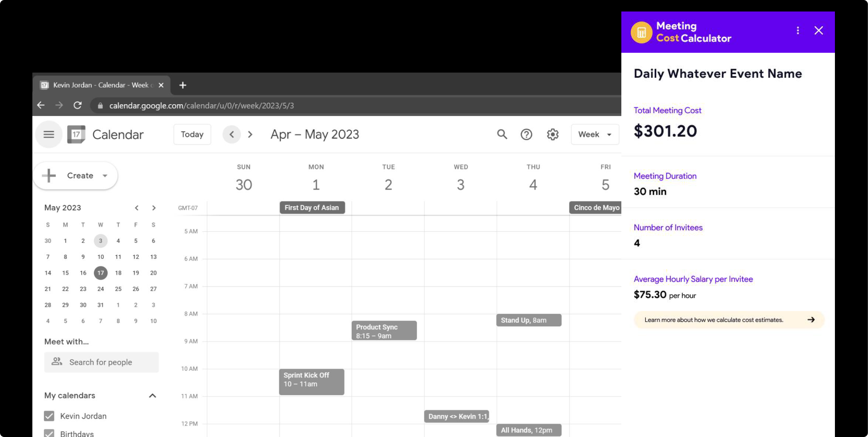Select the Kevin Jordan Calendar browser tab
This screenshot has height=437, width=868.
click(101, 85)
